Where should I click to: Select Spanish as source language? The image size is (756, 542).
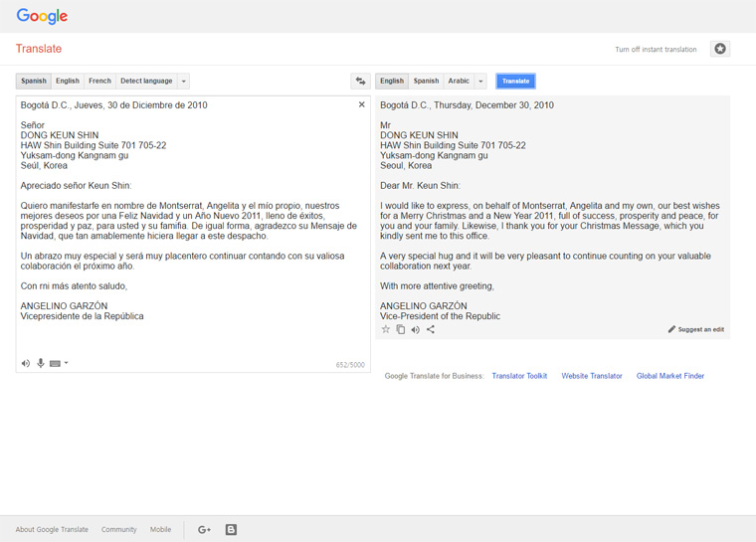coord(34,81)
